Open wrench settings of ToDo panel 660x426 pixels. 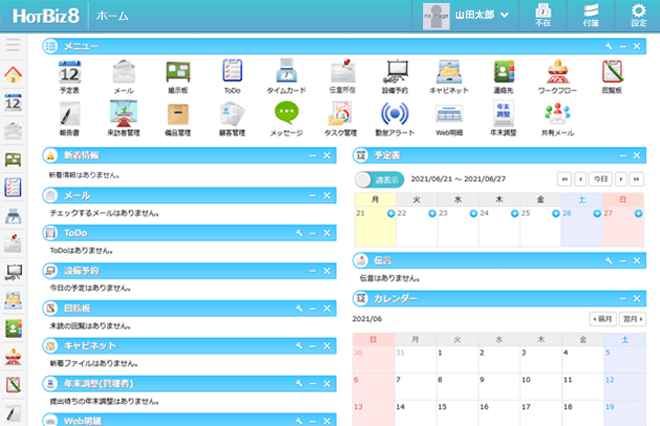point(299,233)
